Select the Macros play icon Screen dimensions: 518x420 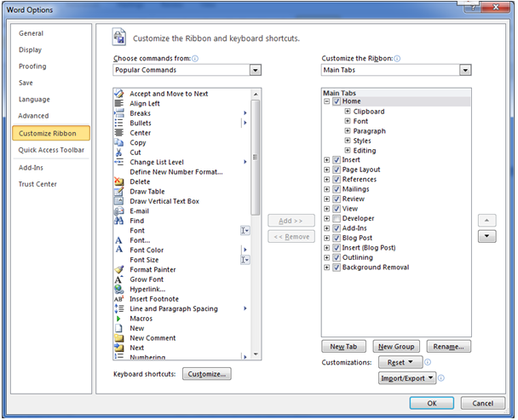click(119, 319)
